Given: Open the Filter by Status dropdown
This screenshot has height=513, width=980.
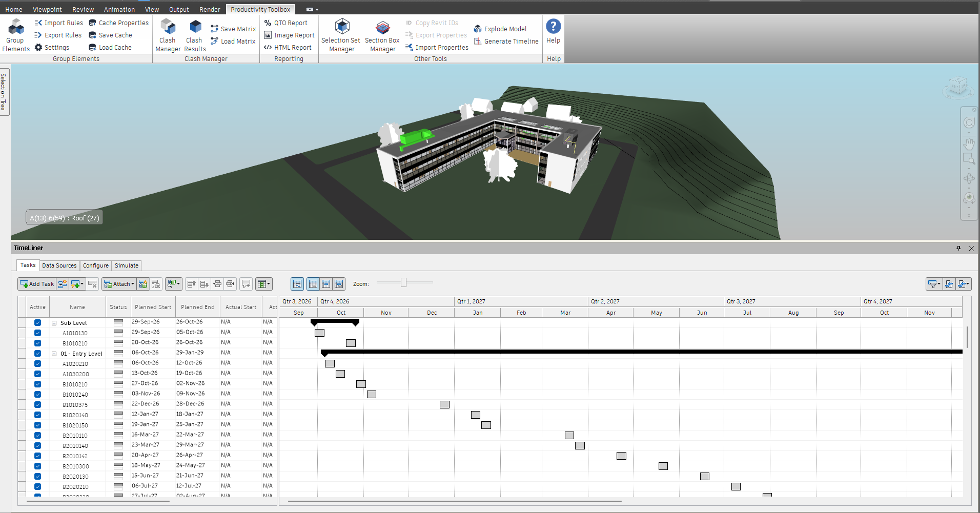Looking at the screenshot, I should pyautogui.click(x=934, y=284).
